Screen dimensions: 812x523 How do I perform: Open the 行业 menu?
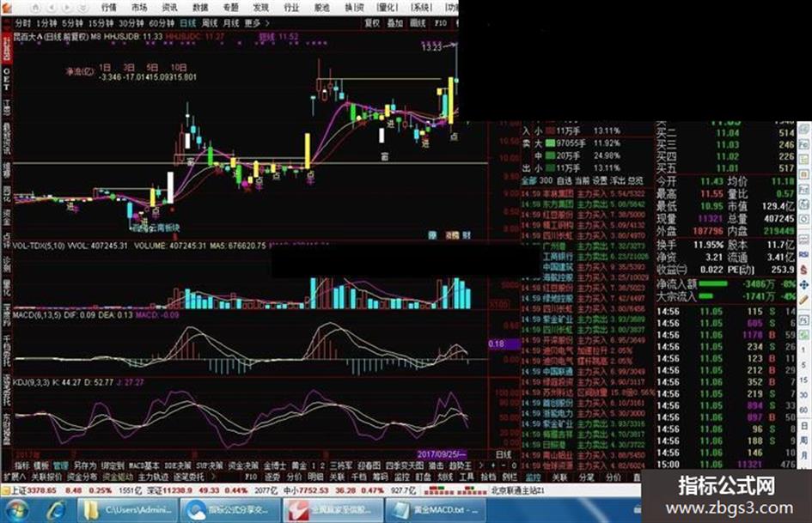291,7
